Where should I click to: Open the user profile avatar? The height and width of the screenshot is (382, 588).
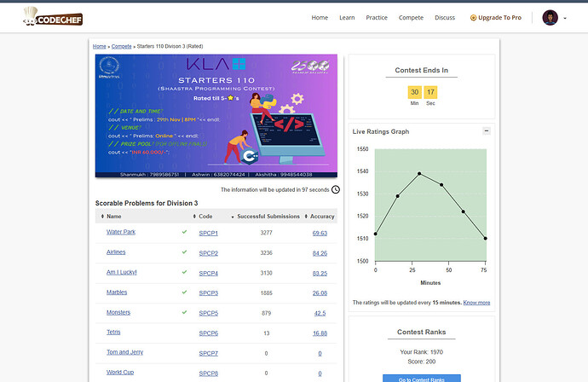point(551,18)
